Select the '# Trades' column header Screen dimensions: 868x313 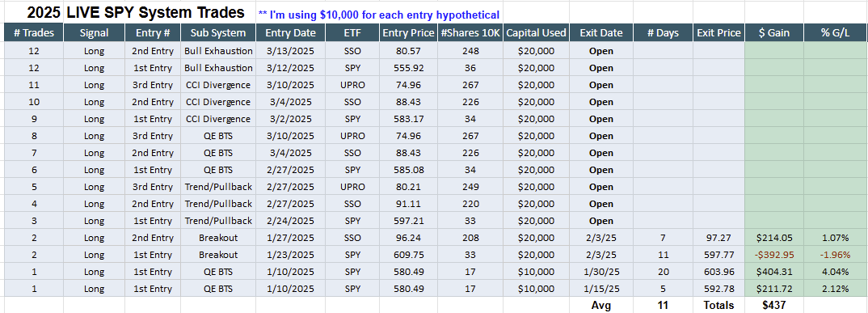pyautogui.click(x=34, y=32)
